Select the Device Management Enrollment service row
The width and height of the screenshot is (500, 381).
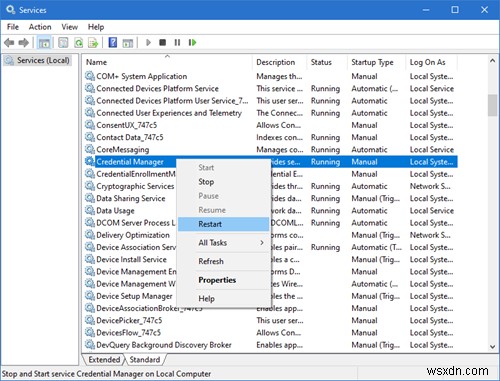click(270, 271)
